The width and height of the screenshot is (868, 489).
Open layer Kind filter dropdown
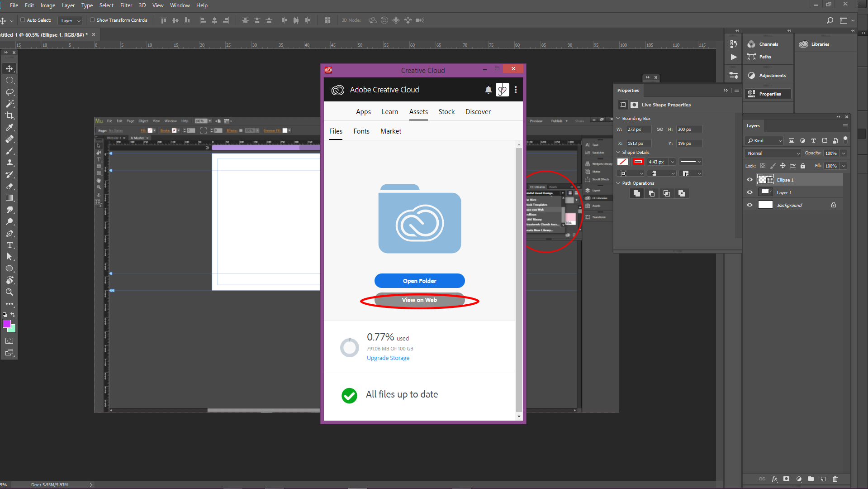click(x=764, y=140)
